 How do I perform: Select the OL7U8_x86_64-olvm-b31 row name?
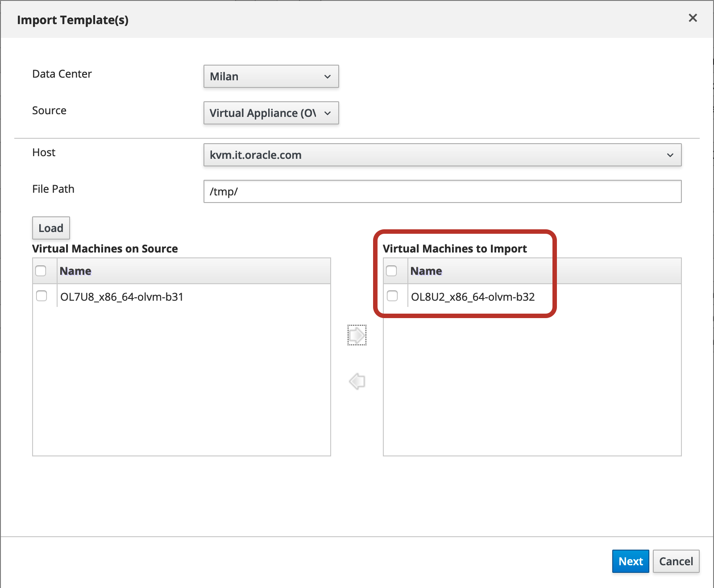point(122,297)
